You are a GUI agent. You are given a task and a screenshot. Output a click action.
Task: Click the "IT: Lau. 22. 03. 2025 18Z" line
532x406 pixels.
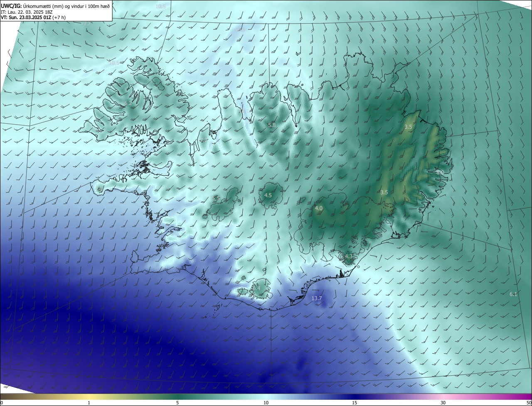27,12
